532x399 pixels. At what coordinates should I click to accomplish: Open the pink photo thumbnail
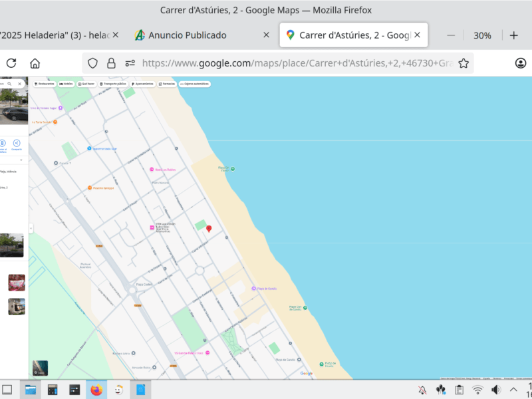coord(17,283)
